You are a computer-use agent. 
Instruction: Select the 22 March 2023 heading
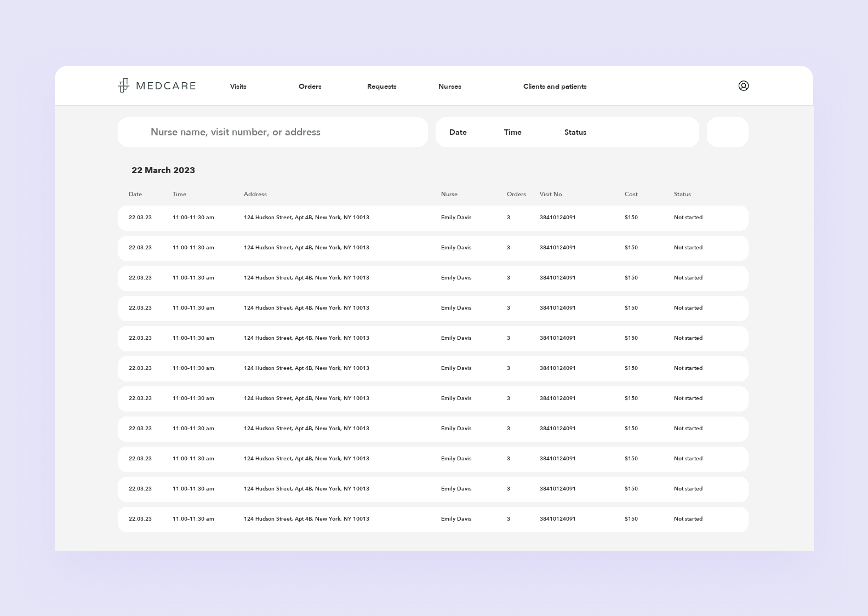[163, 170]
